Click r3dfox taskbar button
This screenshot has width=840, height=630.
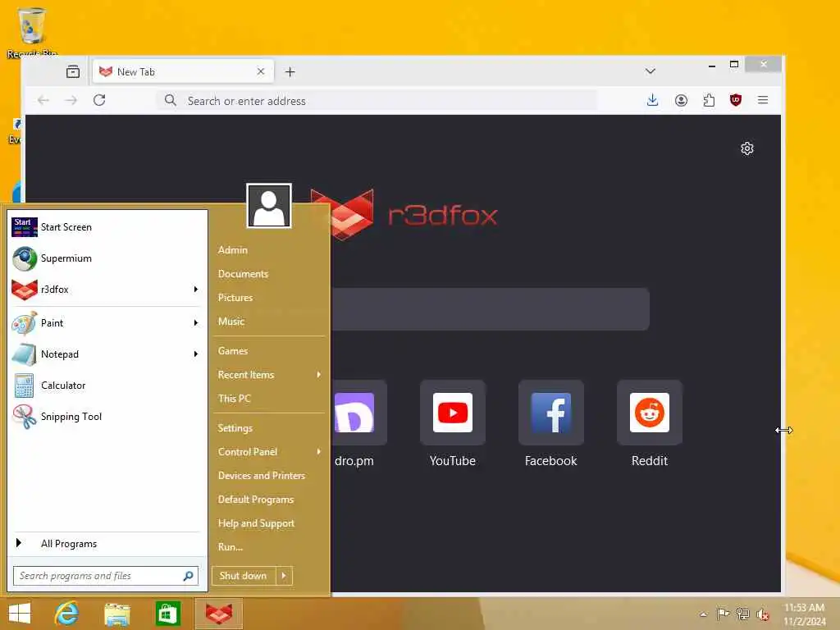click(219, 614)
